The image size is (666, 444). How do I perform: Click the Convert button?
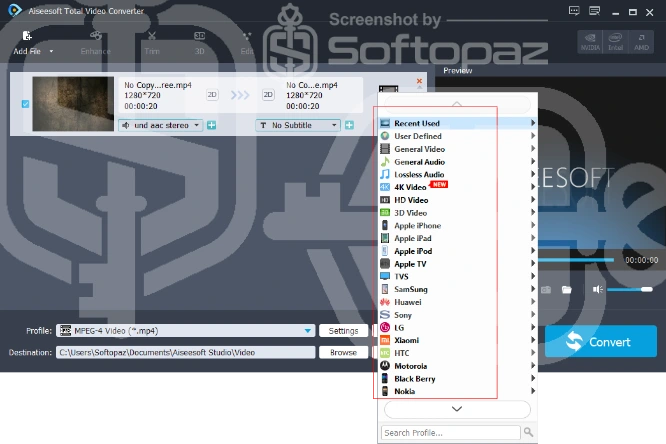tap(601, 341)
